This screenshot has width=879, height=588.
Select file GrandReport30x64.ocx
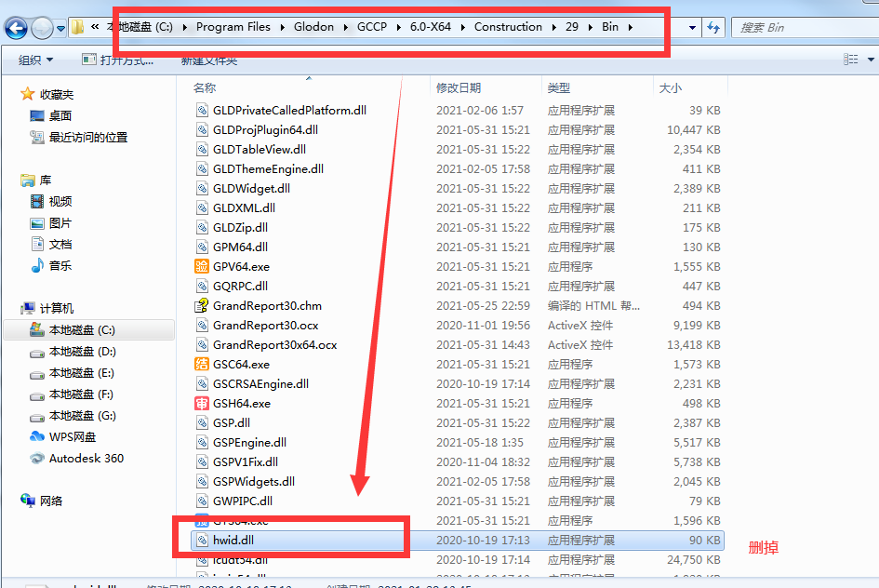[x=275, y=345]
